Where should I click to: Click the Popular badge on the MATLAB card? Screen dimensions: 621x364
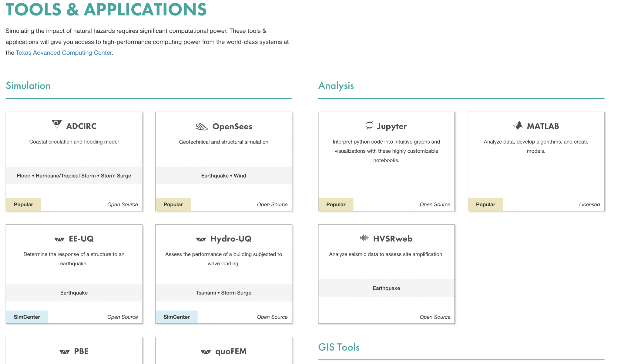485,204
